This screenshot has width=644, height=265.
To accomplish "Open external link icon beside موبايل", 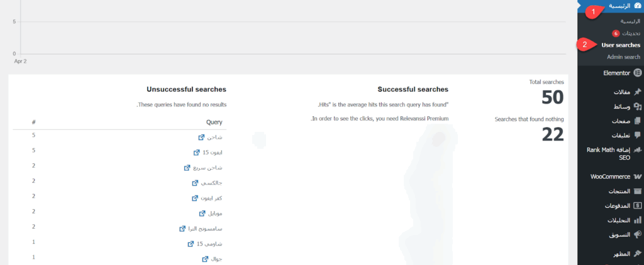I will pyautogui.click(x=202, y=214).
